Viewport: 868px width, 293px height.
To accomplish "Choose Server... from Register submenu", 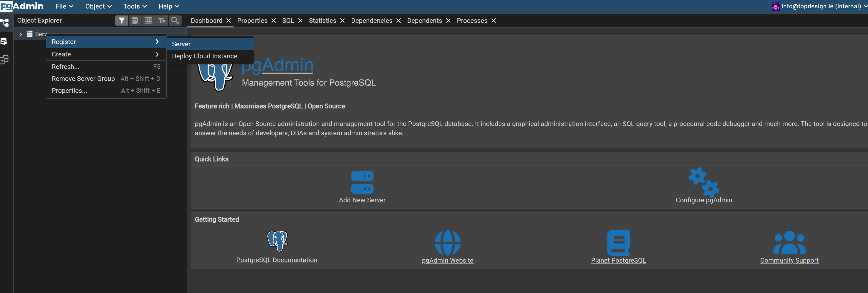I will (x=184, y=44).
